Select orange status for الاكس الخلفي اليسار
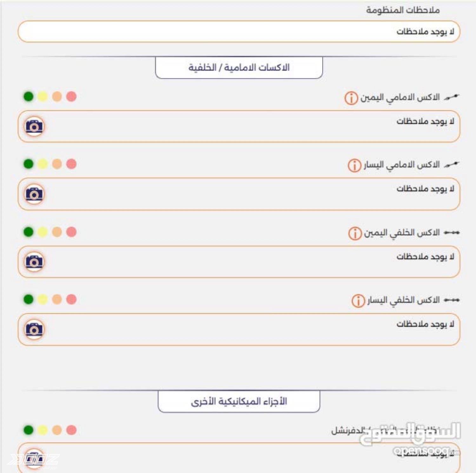The width and height of the screenshot is (476, 473). point(57,299)
